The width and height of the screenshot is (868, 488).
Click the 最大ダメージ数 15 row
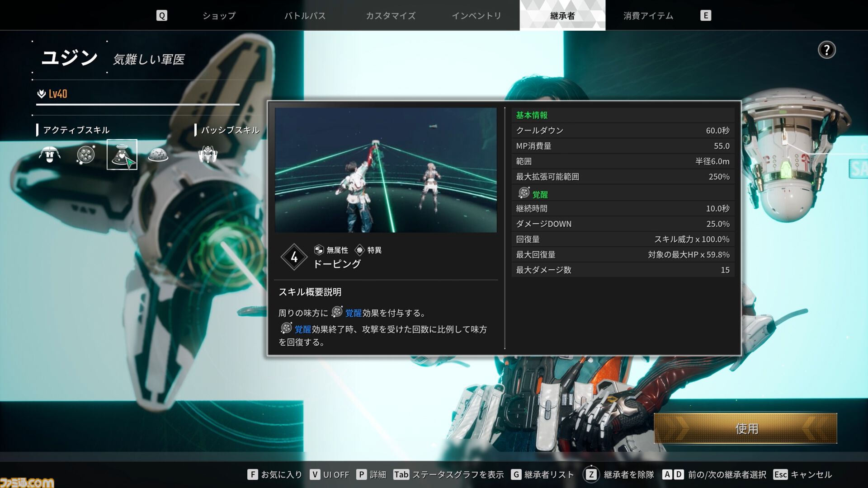tap(623, 270)
